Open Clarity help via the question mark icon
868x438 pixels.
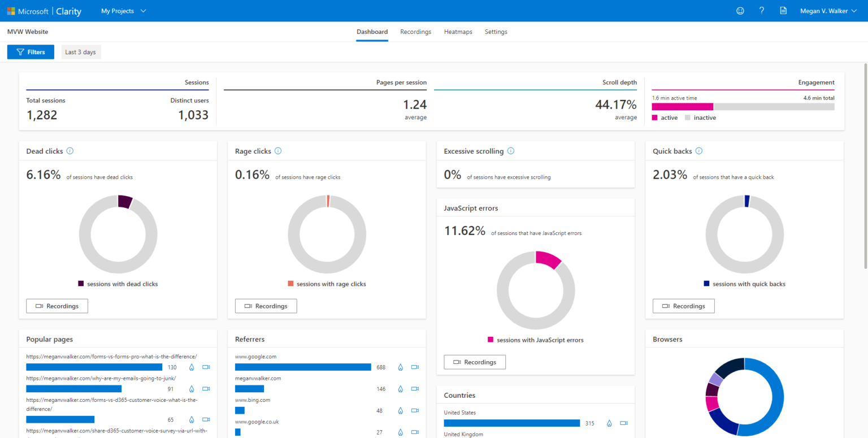point(761,10)
